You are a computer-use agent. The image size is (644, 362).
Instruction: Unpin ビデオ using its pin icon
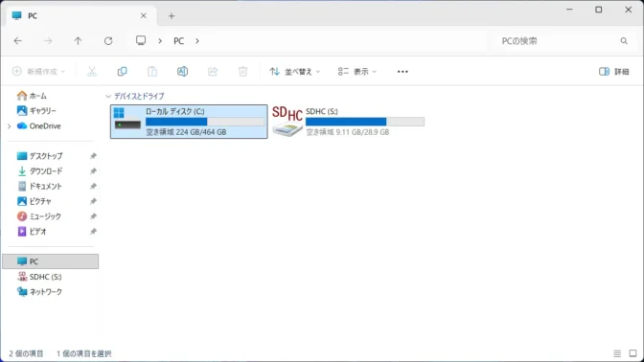93,232
